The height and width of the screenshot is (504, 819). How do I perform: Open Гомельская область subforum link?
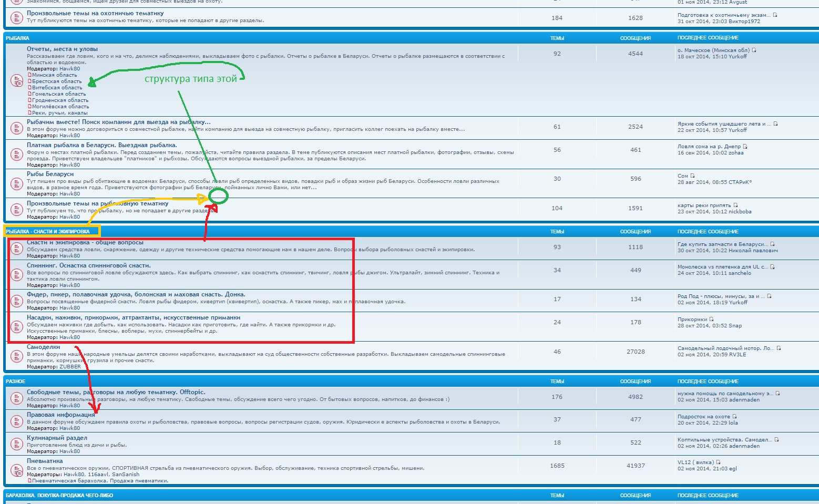59,94
